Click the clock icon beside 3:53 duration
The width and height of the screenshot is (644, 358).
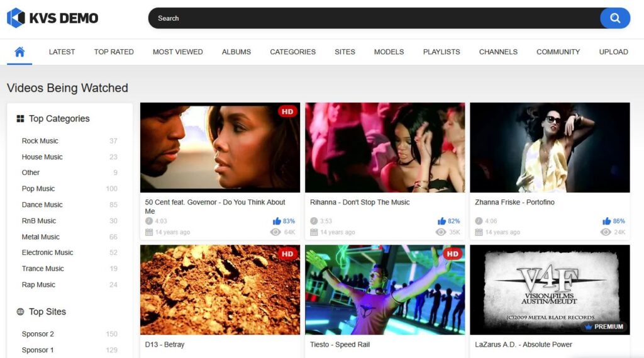[314, 221]
